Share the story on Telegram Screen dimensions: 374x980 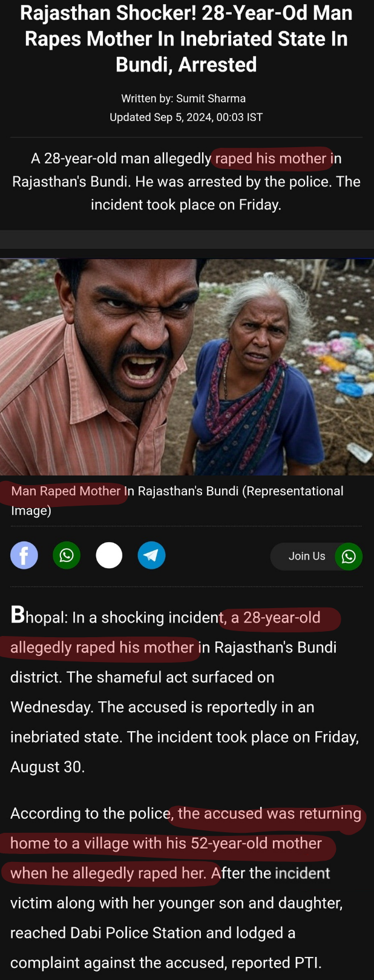click(x=151, y=555)
